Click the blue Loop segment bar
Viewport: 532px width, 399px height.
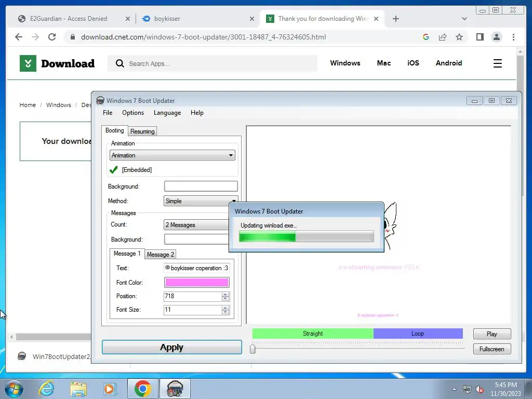click(418, 334)
